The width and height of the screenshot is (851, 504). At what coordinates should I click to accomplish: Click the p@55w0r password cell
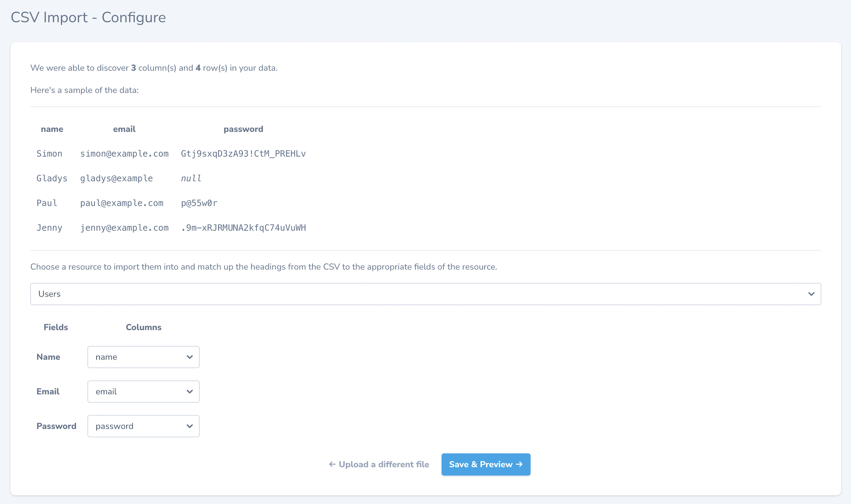coord(199,203)
